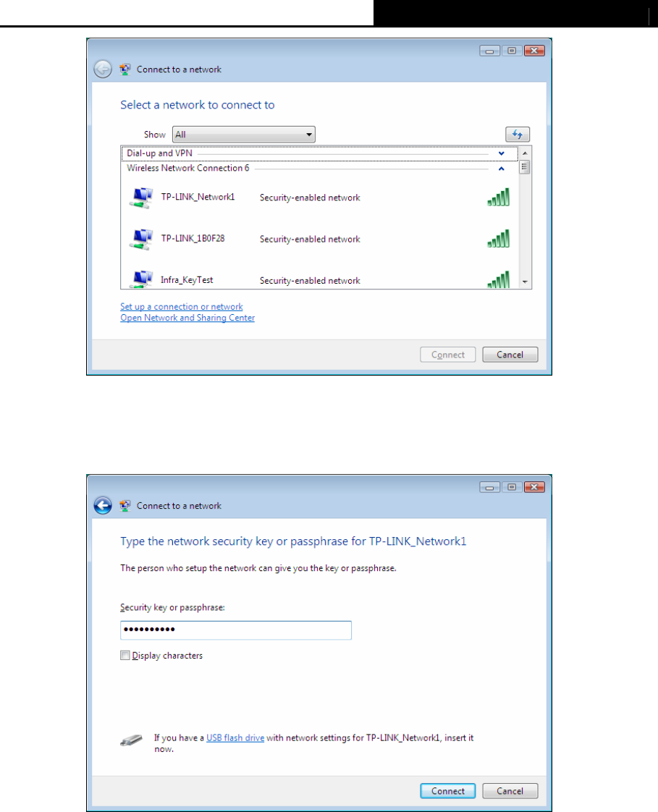The image size is (658, 812).
Task: Click the USB flash drive icon
Action: tap(131, 740)
